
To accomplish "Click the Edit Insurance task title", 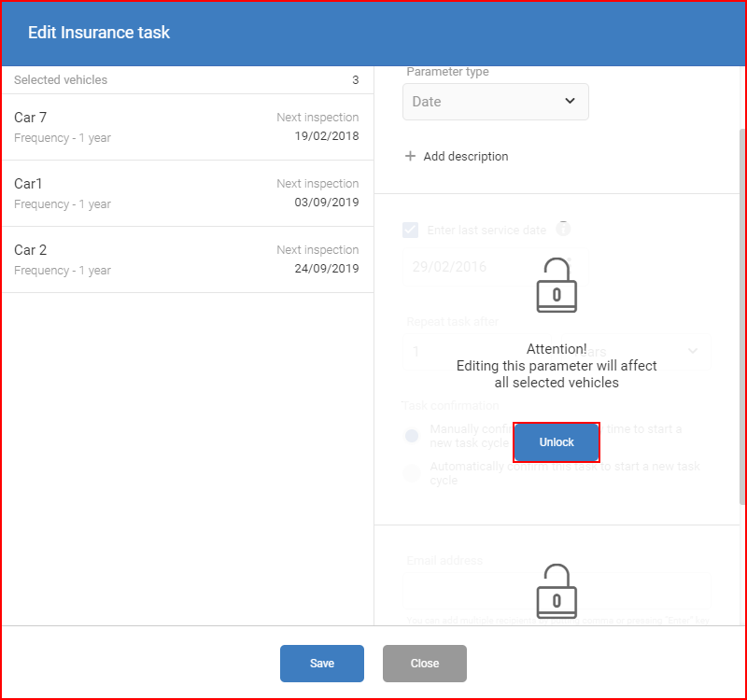I will (x=99, y=33).
